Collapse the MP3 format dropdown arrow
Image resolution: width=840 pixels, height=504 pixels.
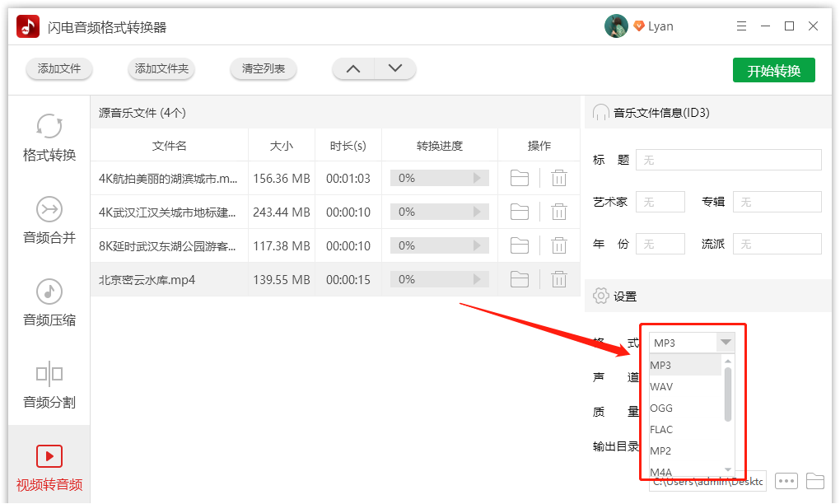pyautogui.click(x=726, y=343)
